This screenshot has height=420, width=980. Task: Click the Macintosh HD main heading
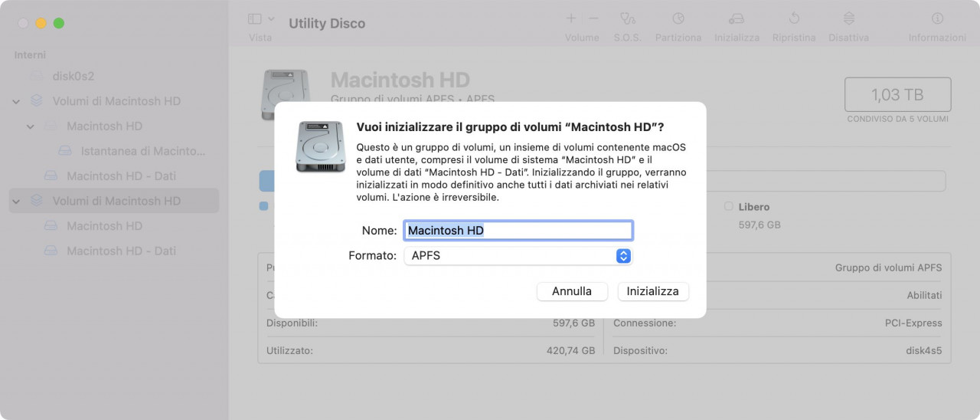point(400,80)
